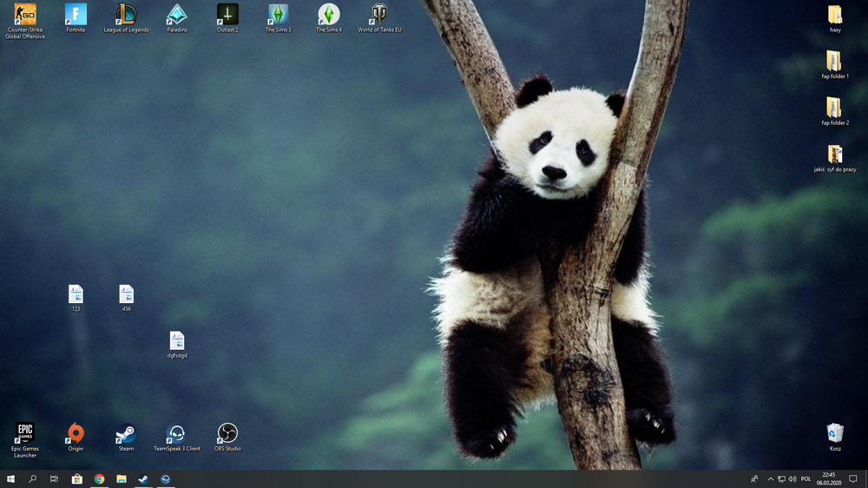Click the fap folder 2 icon
868x488 pixels.
pyautogui.click(x=835, y=111)
